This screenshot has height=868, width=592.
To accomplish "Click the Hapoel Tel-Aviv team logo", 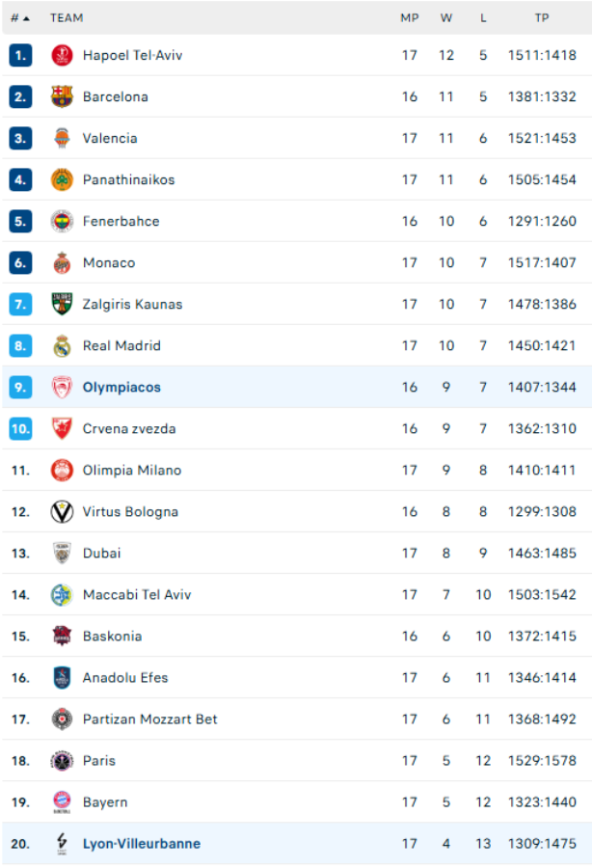I will point(62,56).
